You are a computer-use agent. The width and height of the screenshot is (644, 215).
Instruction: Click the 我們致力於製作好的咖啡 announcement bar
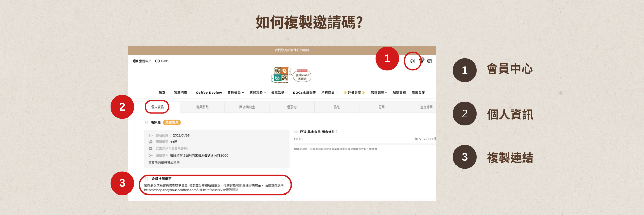click(282, 50)
